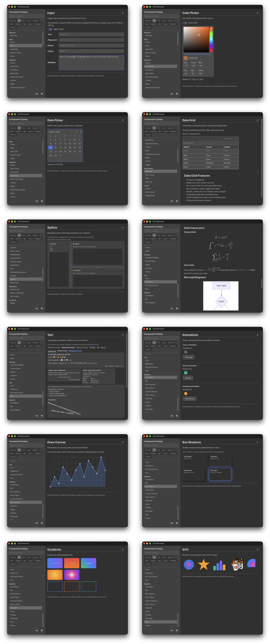The width and height of the screenshot is (270, 644).
Task: Select the Graphics filter chip in the Input window
Action: (18, 24)
